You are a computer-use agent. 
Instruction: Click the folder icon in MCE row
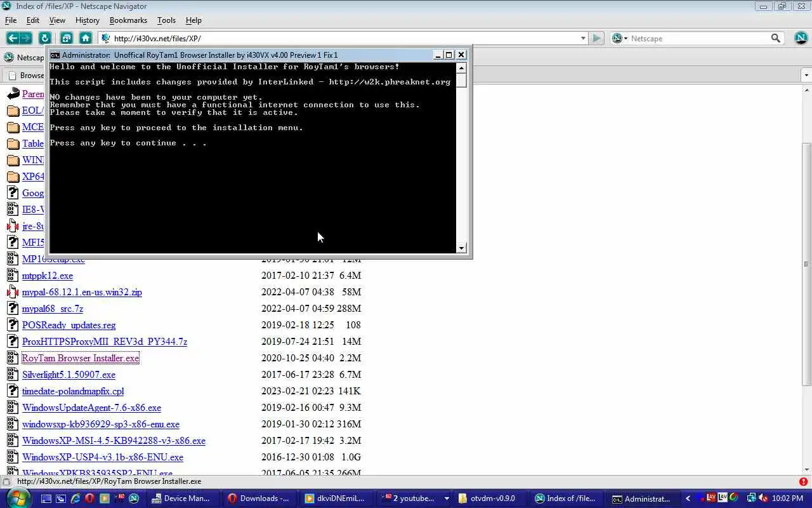click(13, 127)
